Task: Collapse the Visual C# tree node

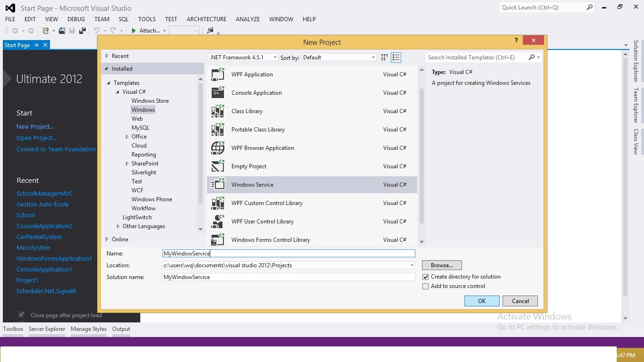Action: [x=118, y=92]
